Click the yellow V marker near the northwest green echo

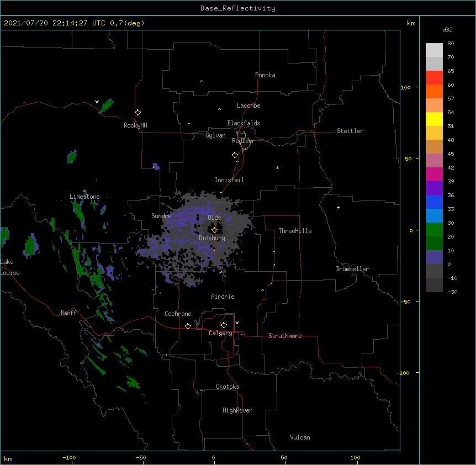97,102
